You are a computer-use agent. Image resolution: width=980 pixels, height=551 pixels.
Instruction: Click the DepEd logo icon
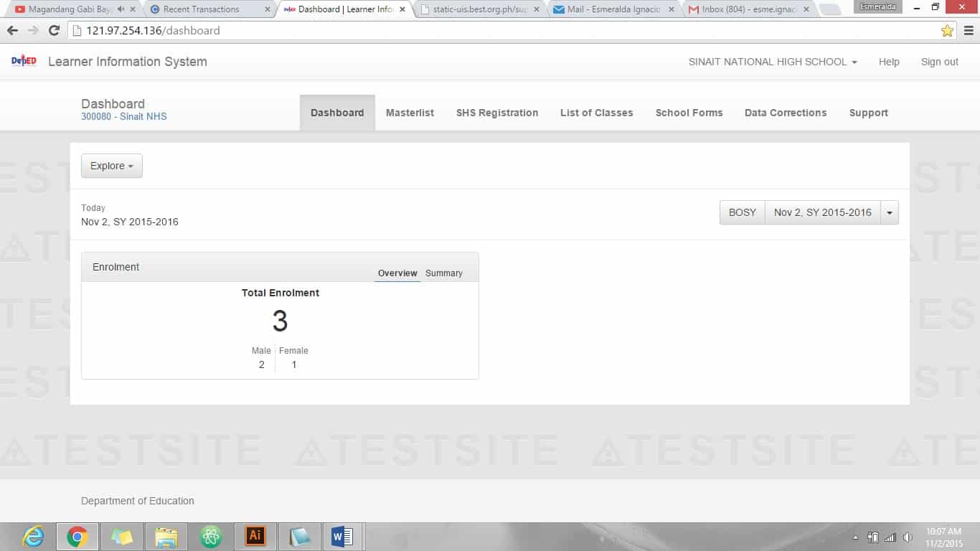(x=24, y=62)
